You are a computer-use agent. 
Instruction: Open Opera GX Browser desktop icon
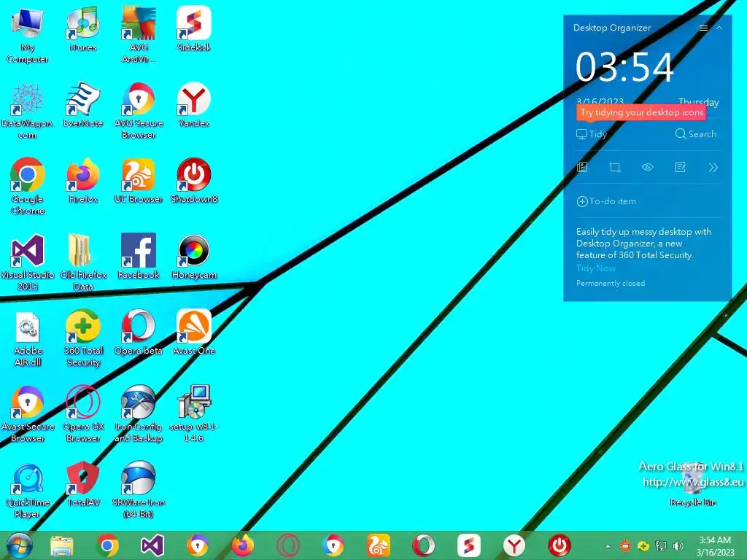click(83, 413)
